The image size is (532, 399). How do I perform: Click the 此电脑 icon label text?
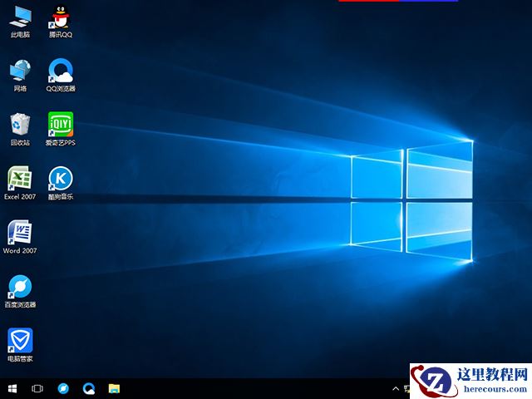coord(20,35)
